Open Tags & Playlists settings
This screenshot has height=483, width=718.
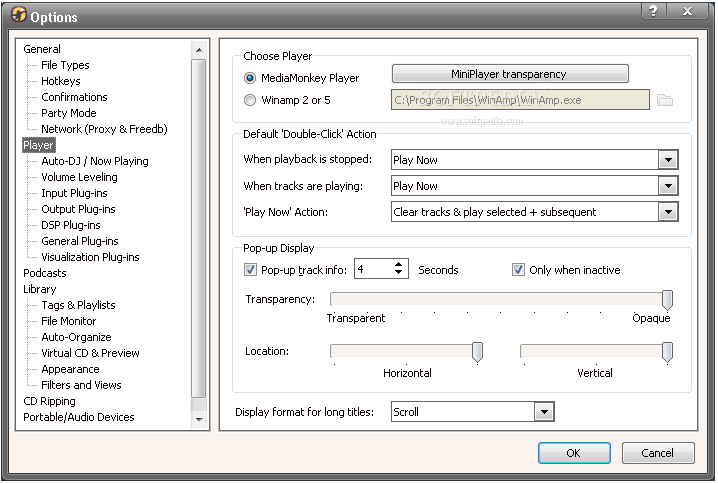[78, 305]
